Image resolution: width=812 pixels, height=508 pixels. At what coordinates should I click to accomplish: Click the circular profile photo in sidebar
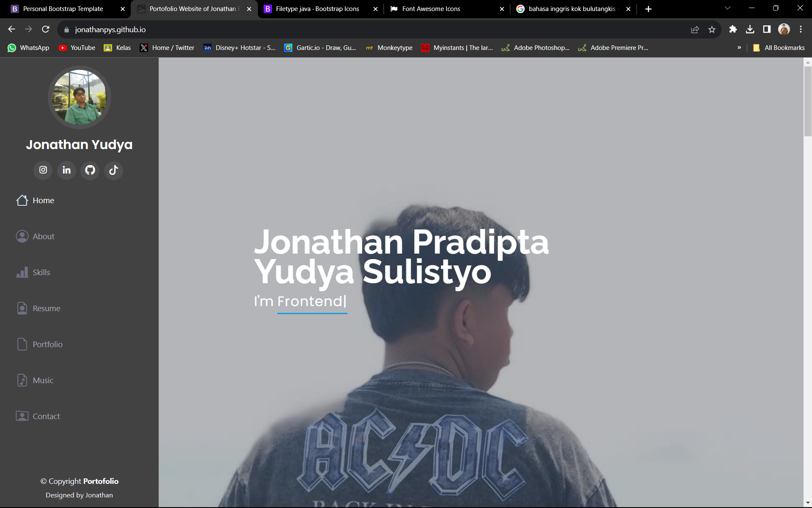(79, 97)
